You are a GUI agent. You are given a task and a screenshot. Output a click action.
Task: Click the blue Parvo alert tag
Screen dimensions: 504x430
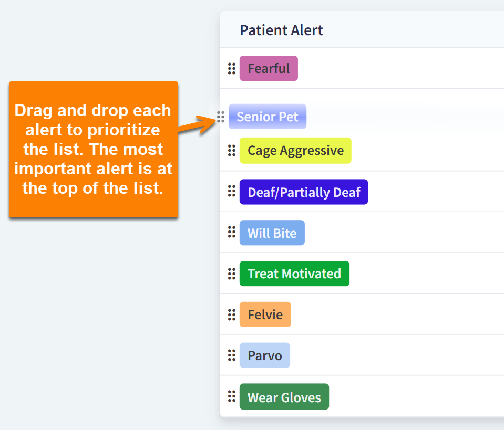(264, 355)
